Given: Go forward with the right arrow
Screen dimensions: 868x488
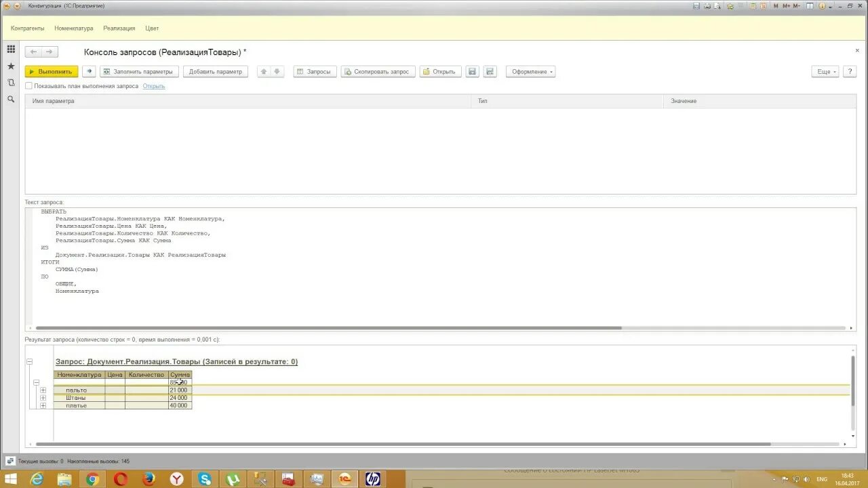Looking at the screenshot, I should click(50, 52).
